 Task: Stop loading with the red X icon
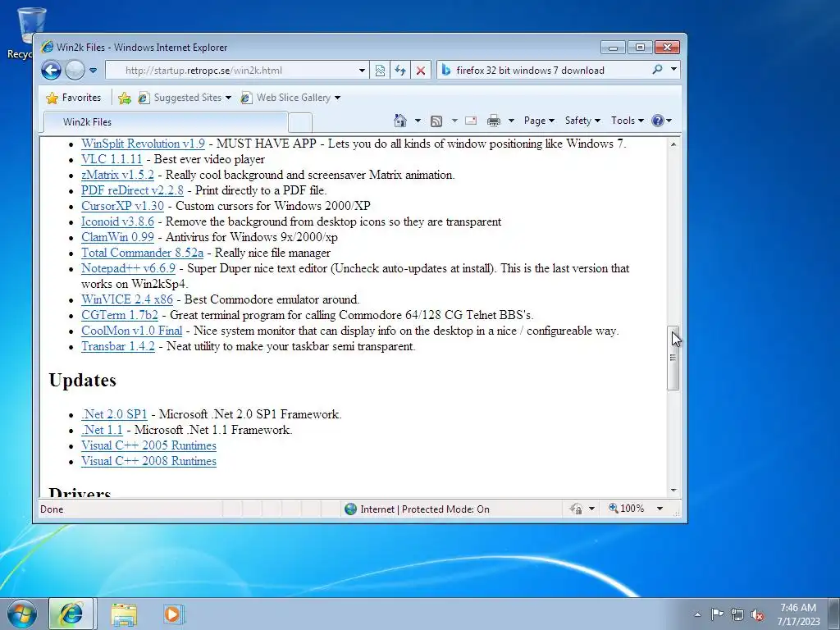421,71
